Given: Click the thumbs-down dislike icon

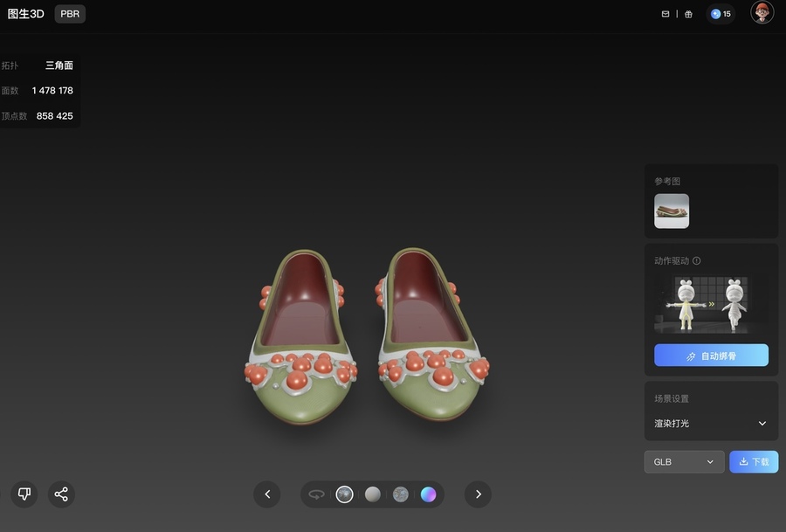Looking at the screenshot, I should (24, 494).
